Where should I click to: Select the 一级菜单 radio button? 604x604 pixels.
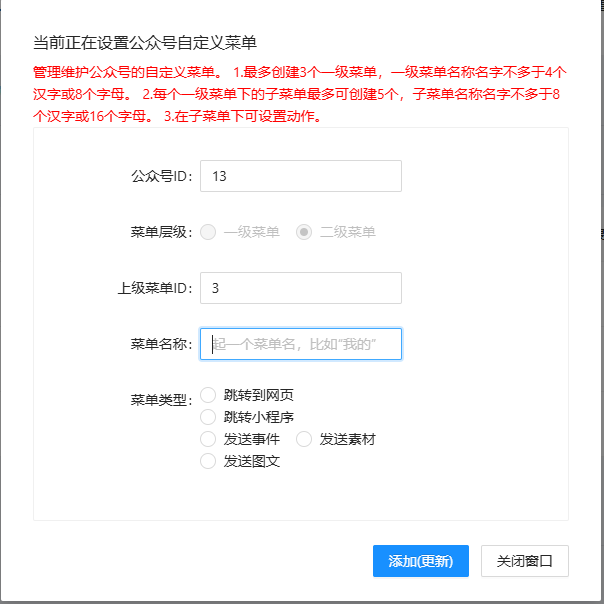[x=209, y=232]
